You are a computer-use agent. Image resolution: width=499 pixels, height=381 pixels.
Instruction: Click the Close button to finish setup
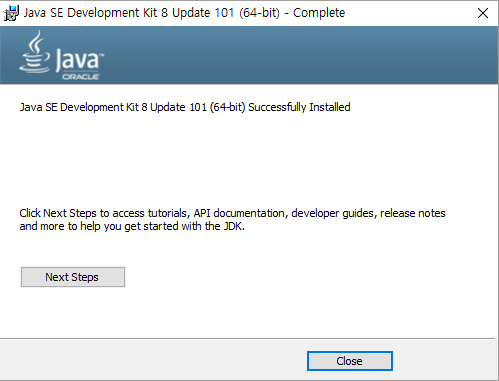pos(350,361)
